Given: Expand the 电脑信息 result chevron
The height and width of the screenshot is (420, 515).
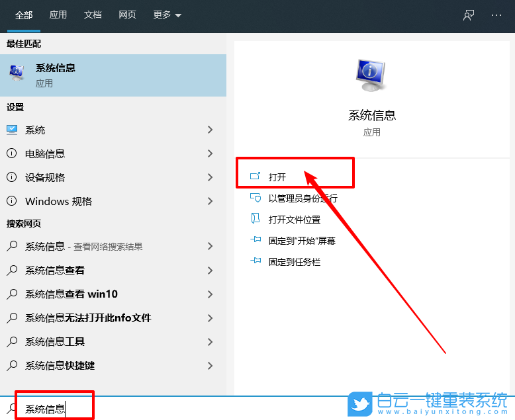Looking at the screenshot, I should point(211,153).
